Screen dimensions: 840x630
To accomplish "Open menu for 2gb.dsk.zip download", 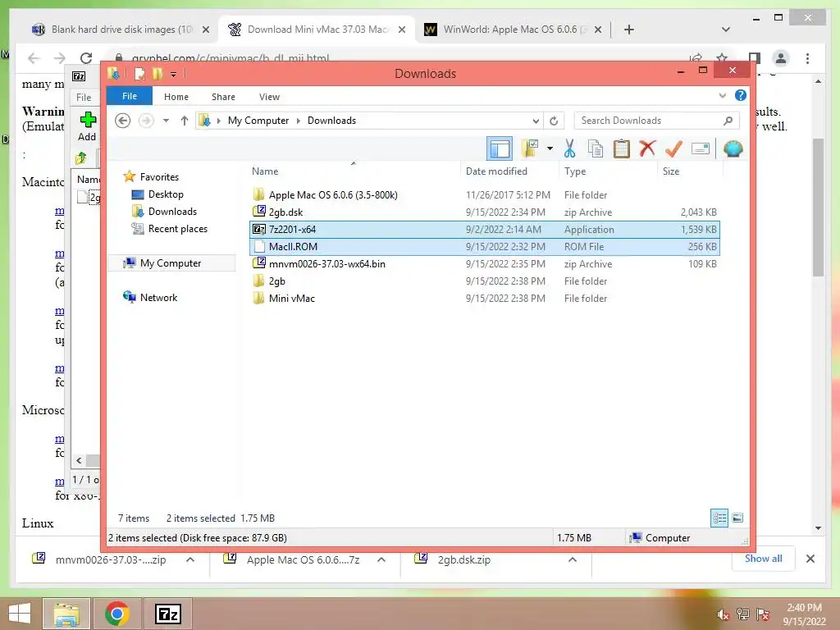I will 572,559.
